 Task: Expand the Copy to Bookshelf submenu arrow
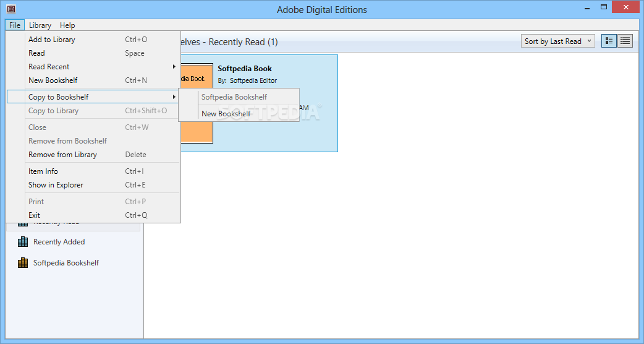pyautogui.click(x=174, y=97)
